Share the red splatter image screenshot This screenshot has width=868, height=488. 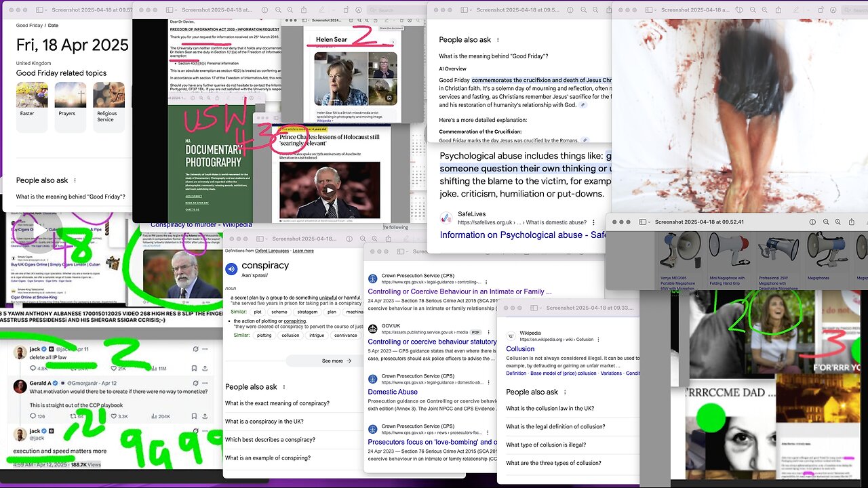click(x=778, y=10)
